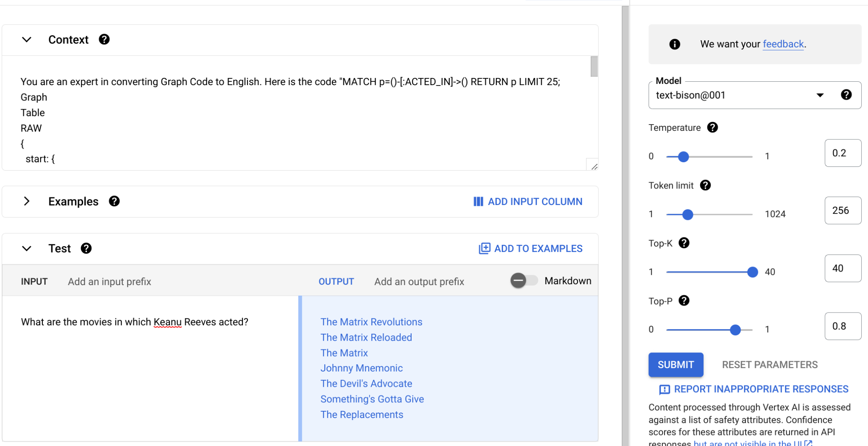
Task: Click the Context help question-mark icon
Action: 104,39
